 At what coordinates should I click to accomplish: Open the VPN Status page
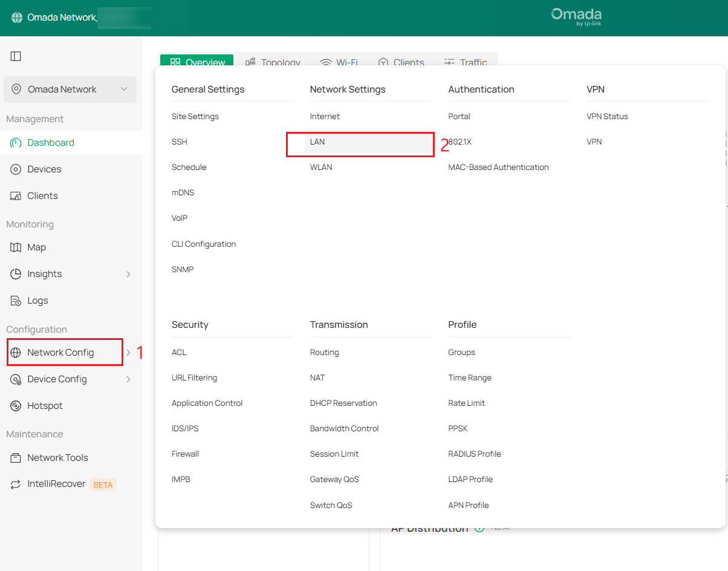click(x=607, y=116)
